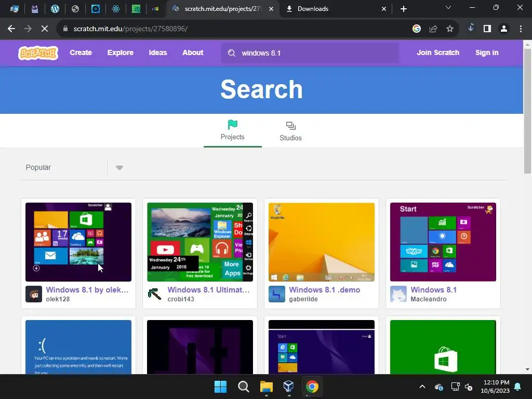Open the purple Start screen project thumbnail

point(321,347)
